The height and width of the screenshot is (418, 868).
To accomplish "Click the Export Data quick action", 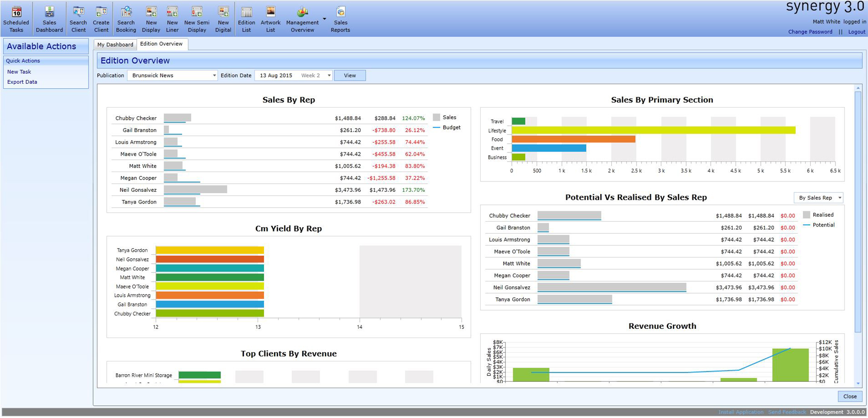I will (22, 82).
